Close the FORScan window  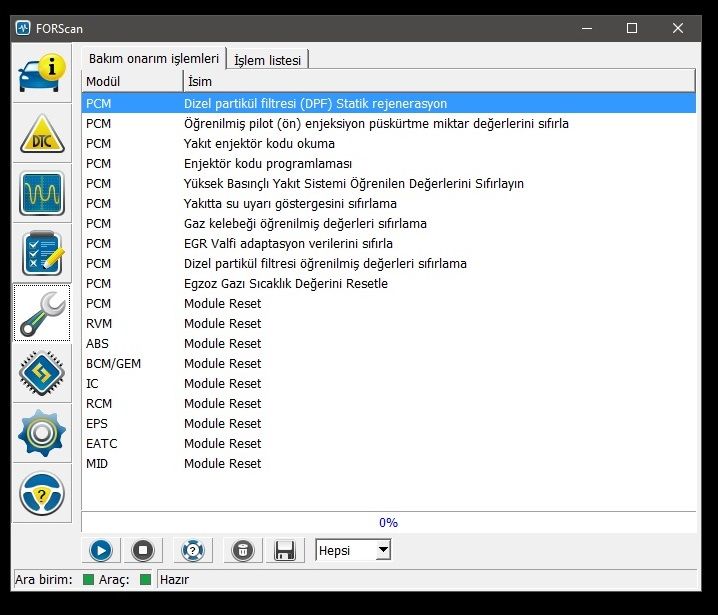click(678, 28)
